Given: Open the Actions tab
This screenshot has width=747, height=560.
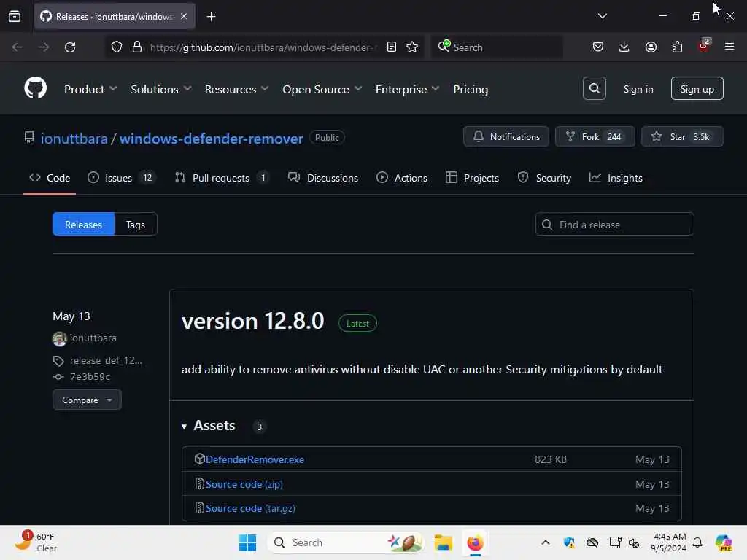Looking at the screenshot, I should (x=402, y=178).
